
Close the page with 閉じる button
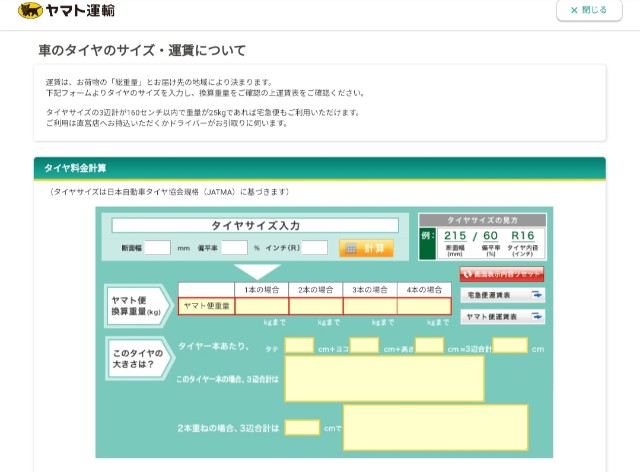(589, 10)
